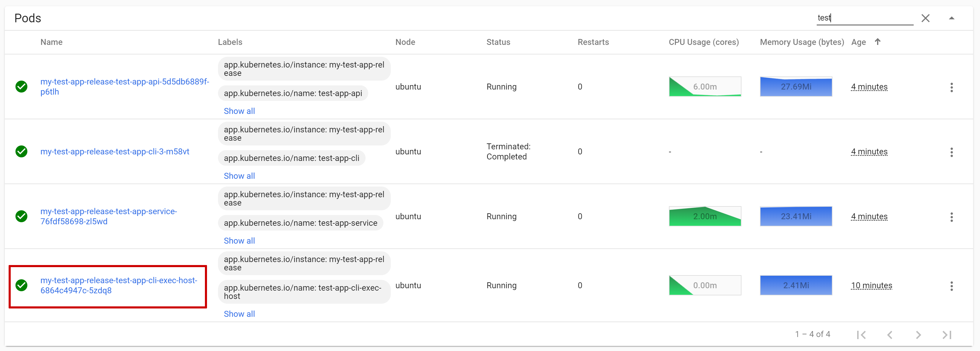Collapse the Pods card with arrow
Viewport: 980px width, 351px height.
(x=951, y=18)
